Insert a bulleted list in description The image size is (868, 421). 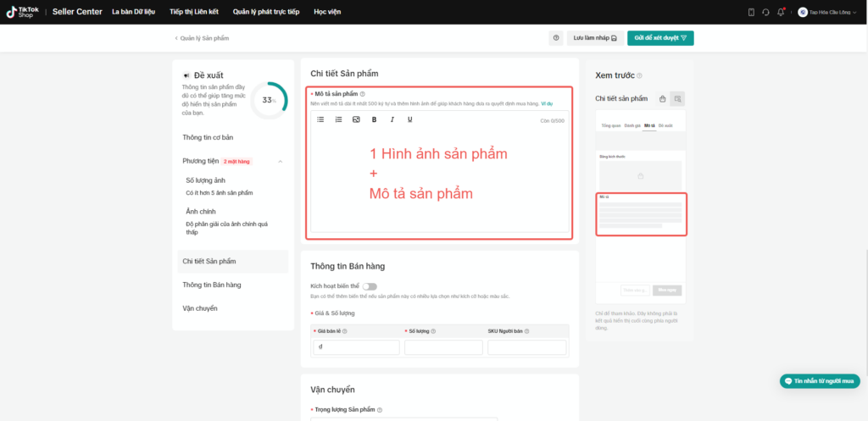coord(320,119)
